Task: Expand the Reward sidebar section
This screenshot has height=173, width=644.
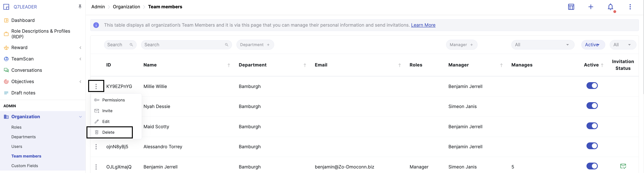Action: [80, 48]
